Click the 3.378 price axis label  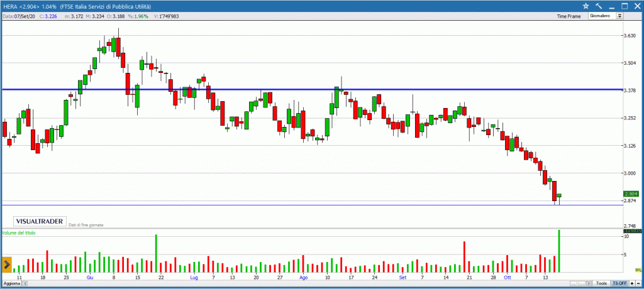630,90
